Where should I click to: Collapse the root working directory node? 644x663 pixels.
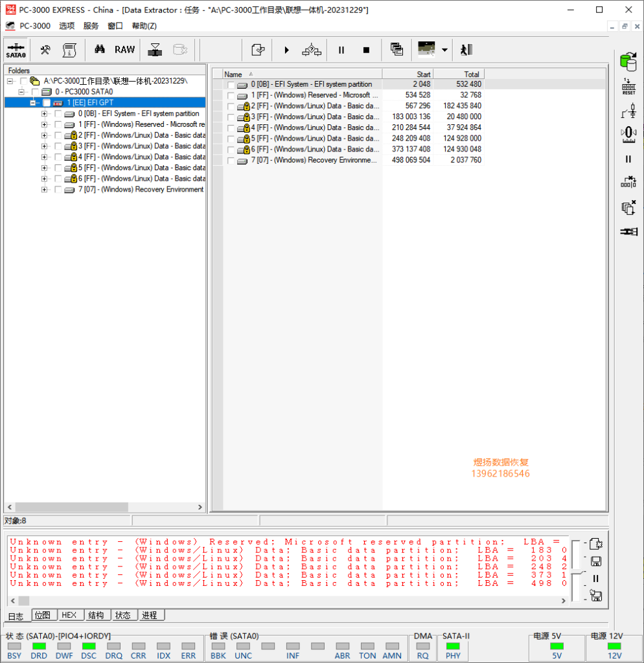click(10, 81)
